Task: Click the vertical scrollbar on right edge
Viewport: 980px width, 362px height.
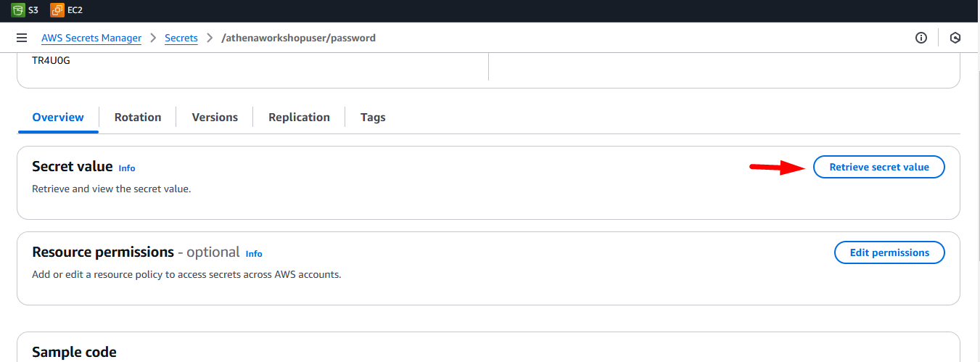Action: (976, 181)
